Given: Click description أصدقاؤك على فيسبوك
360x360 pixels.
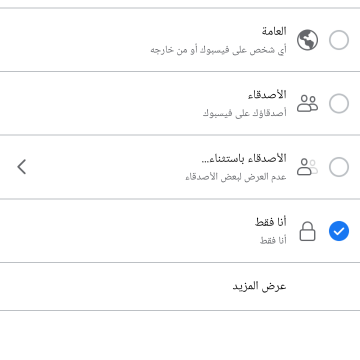Looking at the screenshot, I should pos(245,113).
